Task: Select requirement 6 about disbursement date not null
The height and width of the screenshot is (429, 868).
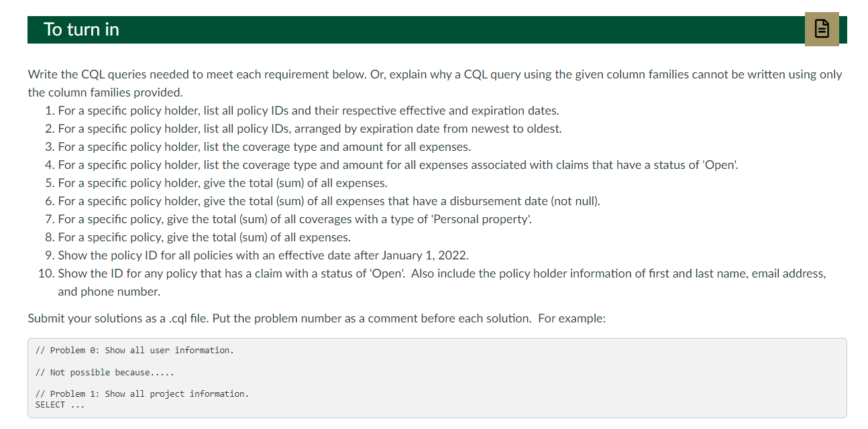Action: (329, 200)
